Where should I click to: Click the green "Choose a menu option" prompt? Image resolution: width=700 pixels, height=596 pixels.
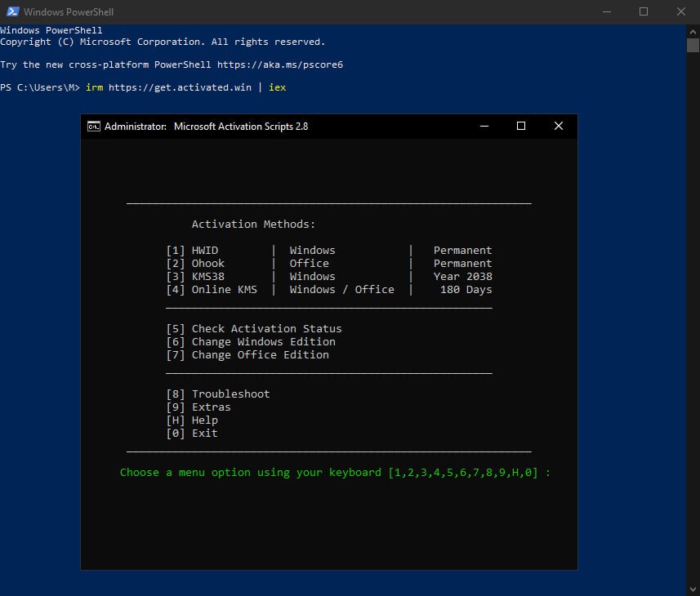pos(335,473)
